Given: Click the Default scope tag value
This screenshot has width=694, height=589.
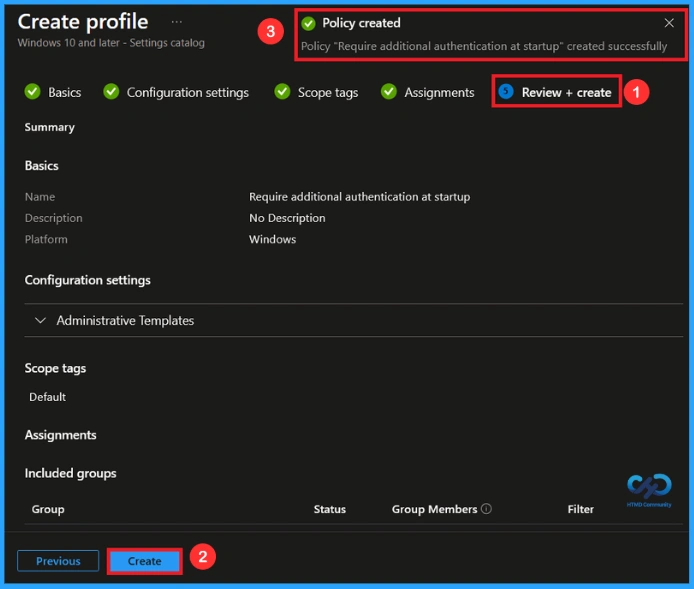Looking at the screenshot, I should pos(47,397).
